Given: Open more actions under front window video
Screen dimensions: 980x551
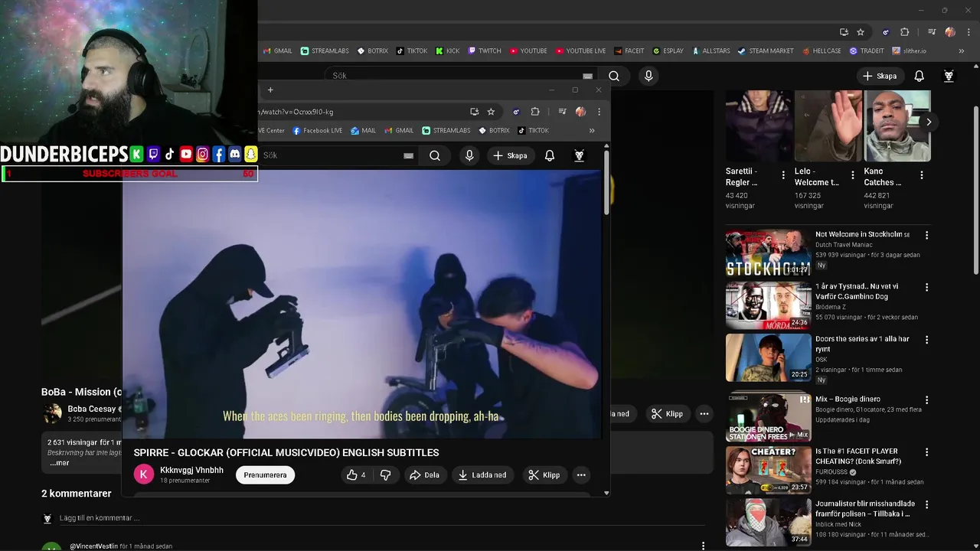Looking at the screenshot, I should [x=581, y=475].
